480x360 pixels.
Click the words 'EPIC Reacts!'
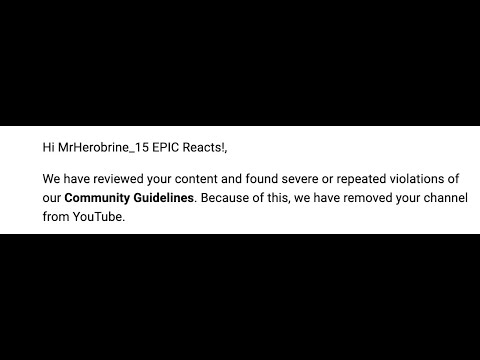pos(189,147)
